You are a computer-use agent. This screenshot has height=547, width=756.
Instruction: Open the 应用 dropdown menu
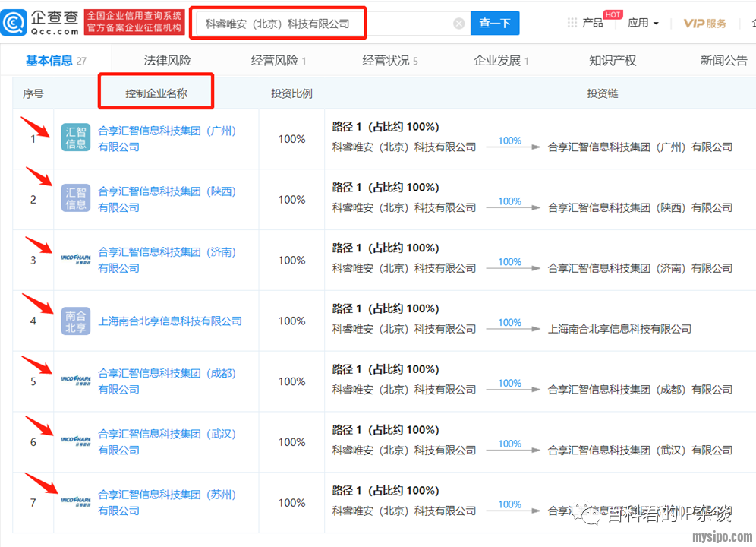(x=643, y=24)
